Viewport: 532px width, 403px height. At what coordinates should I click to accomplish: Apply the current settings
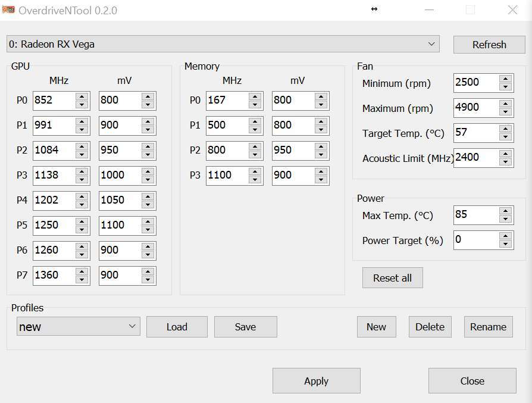point(316,380)
